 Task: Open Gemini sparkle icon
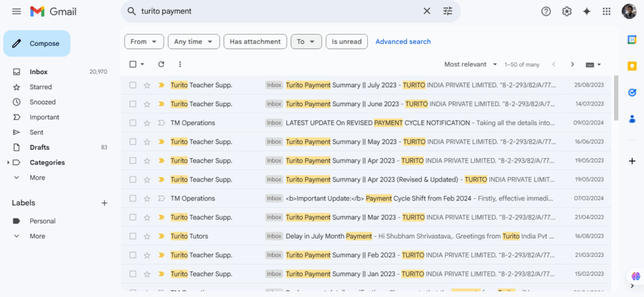[587, 11]
